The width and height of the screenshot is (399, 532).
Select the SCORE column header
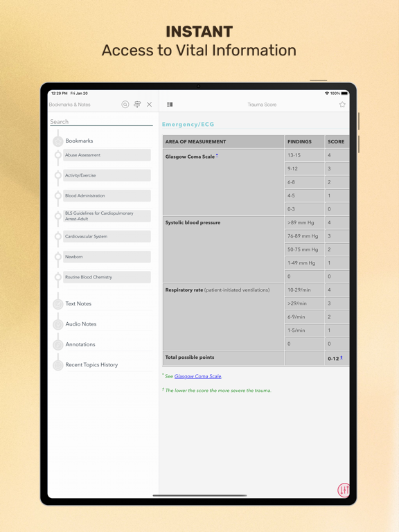coord(337,142)
